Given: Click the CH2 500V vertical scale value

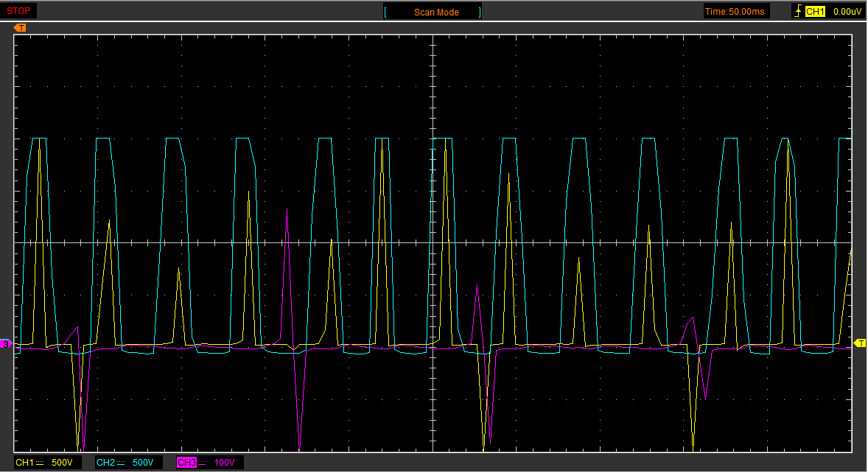Looking at the screenshot, I should click(142, 463).
